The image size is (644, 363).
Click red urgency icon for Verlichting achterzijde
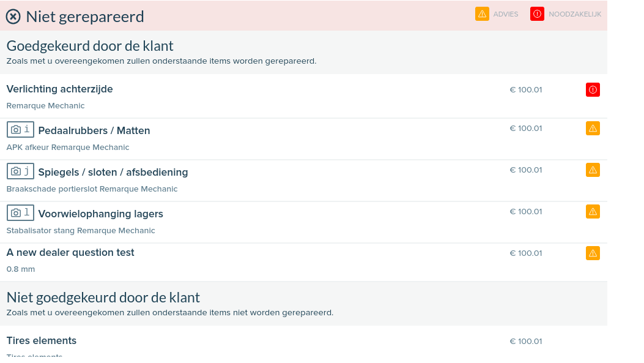tap(593, 89)
